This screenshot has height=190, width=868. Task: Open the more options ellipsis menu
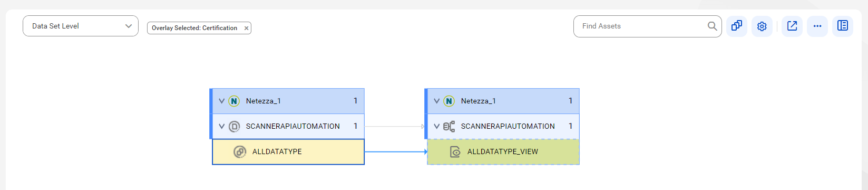[x=817, y=26]
